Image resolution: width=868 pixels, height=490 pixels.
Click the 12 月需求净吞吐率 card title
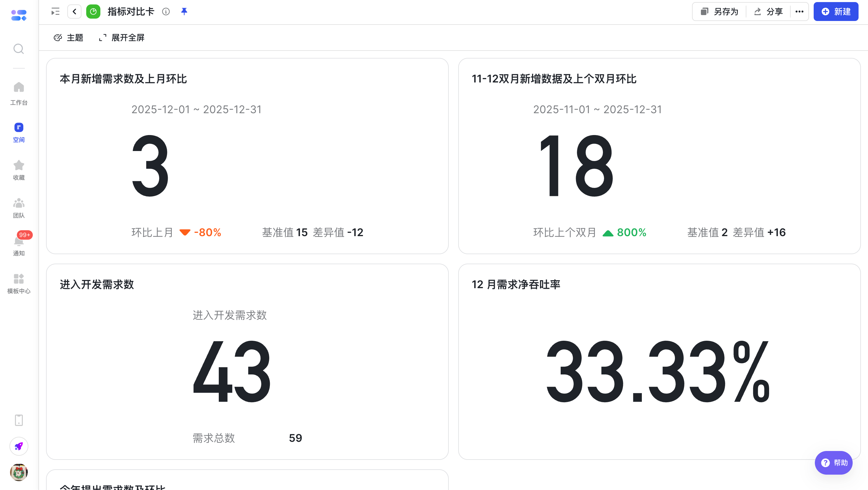516,285
